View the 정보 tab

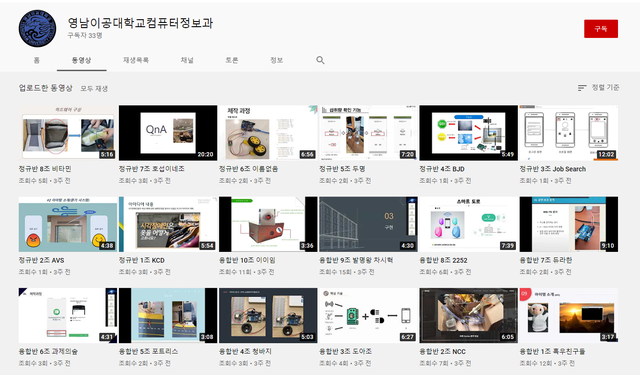point(276,60)
